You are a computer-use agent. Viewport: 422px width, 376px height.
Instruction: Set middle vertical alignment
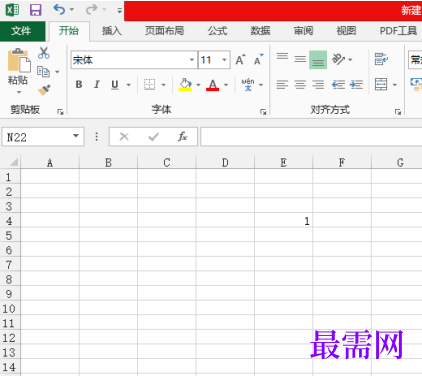300,60
